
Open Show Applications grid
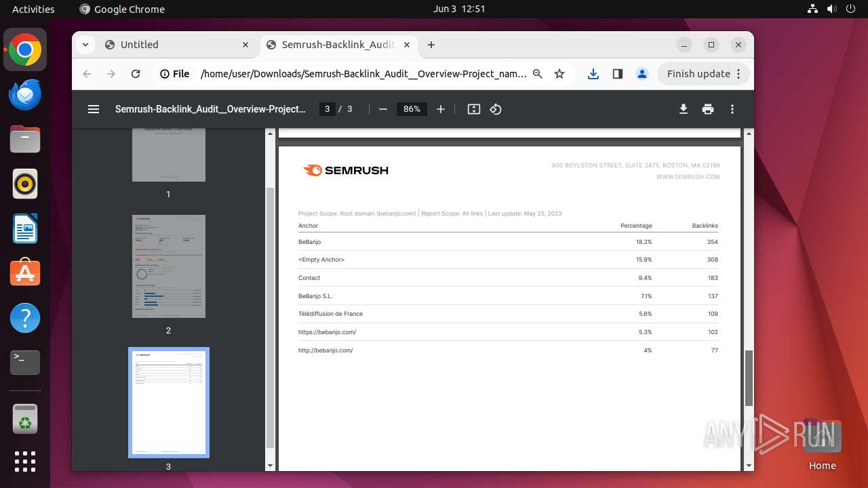(x=25, y=462)
